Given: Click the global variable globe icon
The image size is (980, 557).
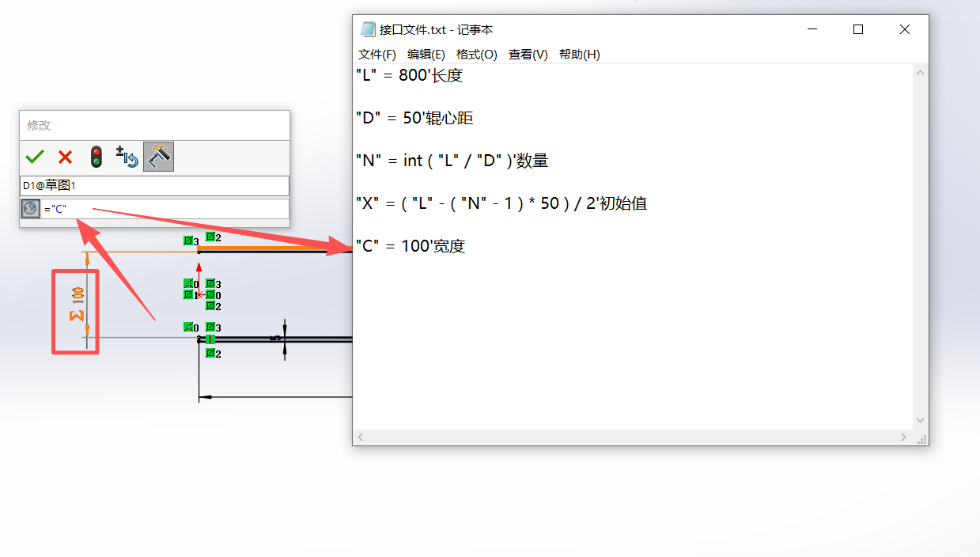Looking at the screenshot, I should [30, 209].
